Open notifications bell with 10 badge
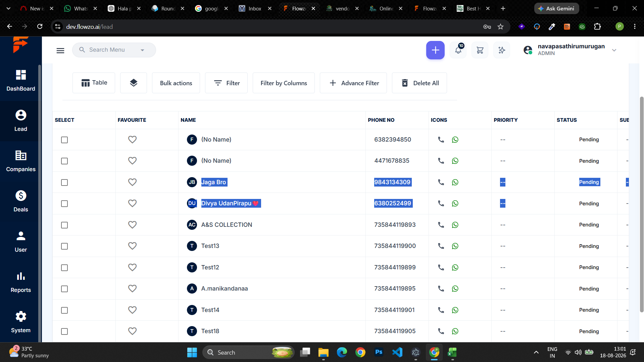The image size is (644, 362). pos(458,50)
